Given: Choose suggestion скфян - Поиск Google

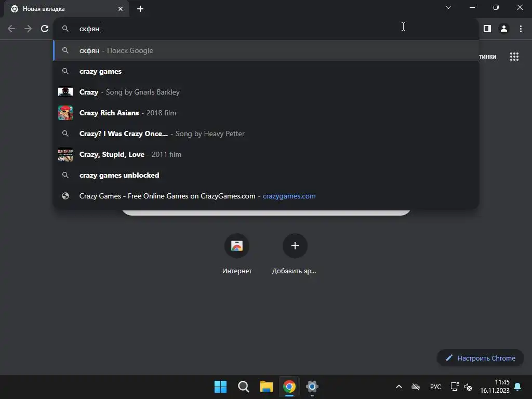Looking at the screenshot, I should point(266,50).
